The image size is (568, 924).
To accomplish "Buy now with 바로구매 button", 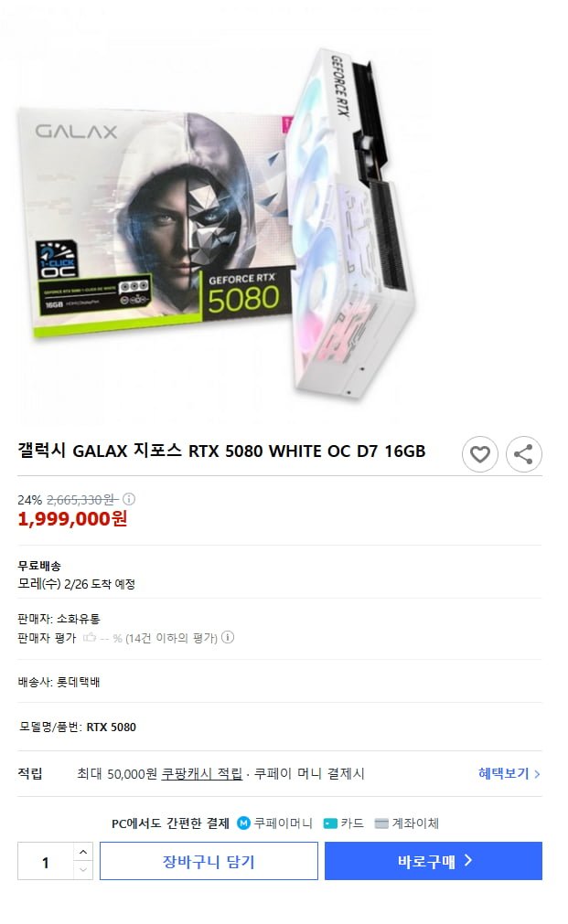I will click(x=434, y=861).
